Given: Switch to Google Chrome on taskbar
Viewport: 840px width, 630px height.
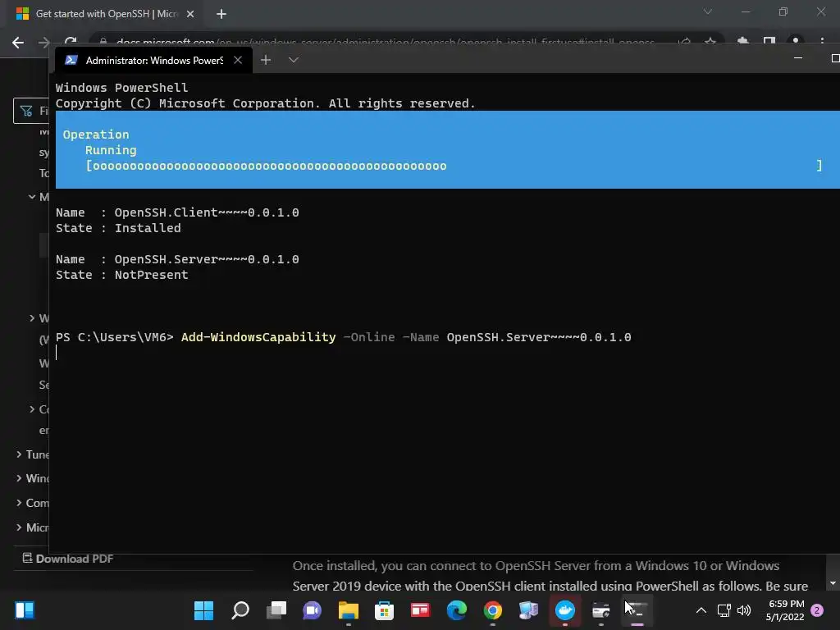Looking at the screenshot, I should pyautogui.click(x=492, y=610).
